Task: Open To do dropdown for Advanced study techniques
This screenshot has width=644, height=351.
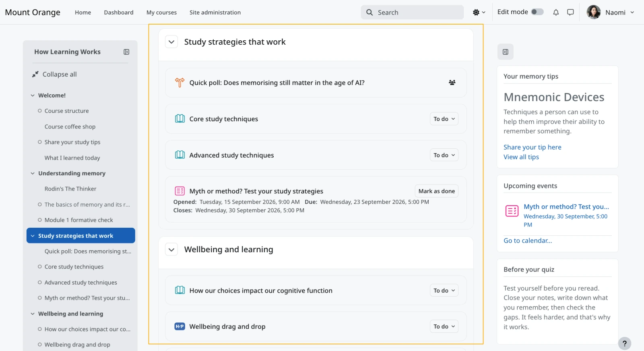Action: 444,155
